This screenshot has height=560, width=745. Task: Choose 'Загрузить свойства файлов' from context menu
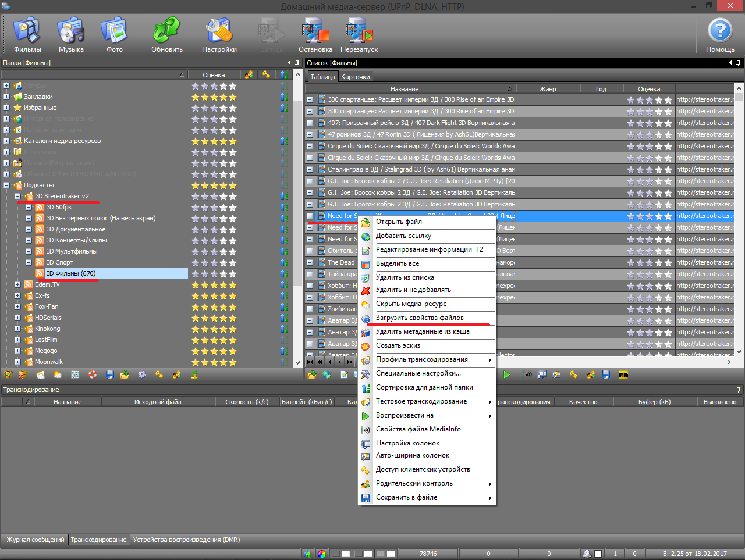[420, 318]
